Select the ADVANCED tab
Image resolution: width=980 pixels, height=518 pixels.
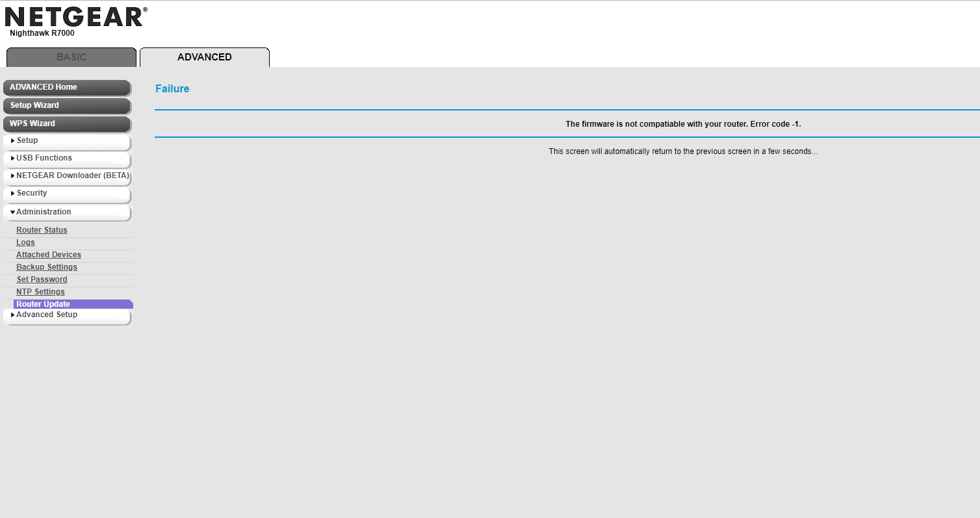(x=204, y=57)
